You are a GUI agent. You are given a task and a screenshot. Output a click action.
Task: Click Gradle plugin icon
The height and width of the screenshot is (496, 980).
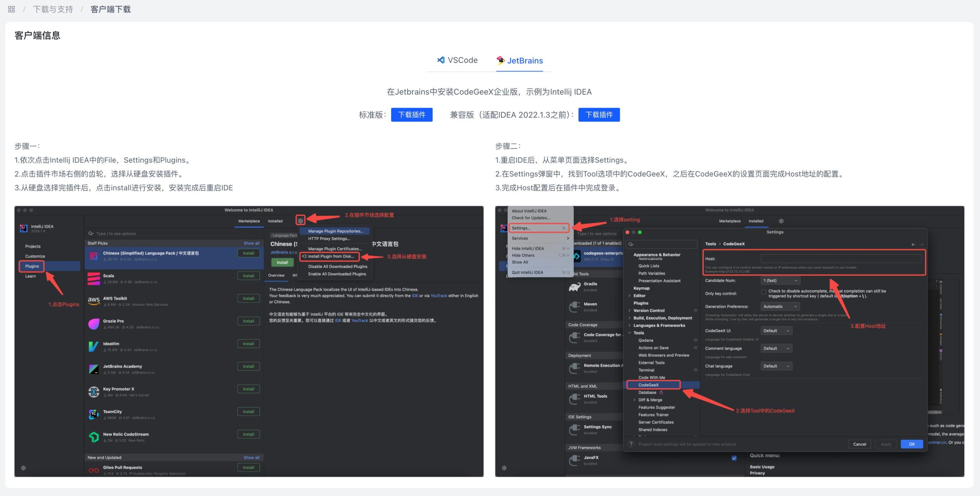pyautogui.click(x=575, y=287)
